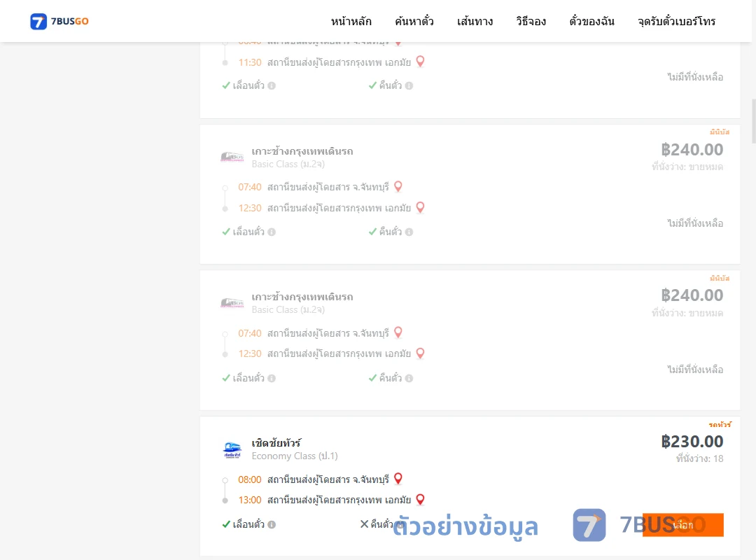The width and height of the screenshot is (756, 560).
Task: Click the เชิดชัยทัวร์ operator name
Action: (x=276, y=442)
